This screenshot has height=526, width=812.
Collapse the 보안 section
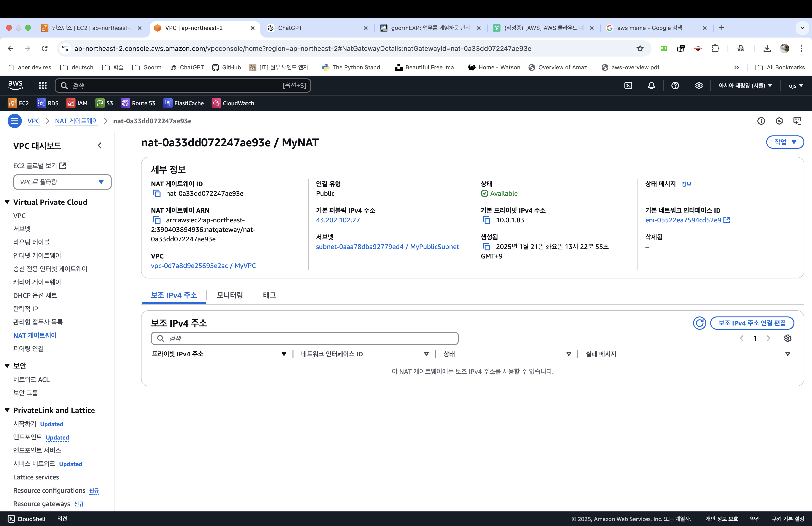[7, 366]
